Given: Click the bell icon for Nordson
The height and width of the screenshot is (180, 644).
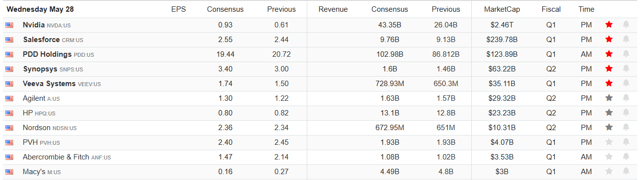Looking at the screenshot, I should click(x=626, y=127).
